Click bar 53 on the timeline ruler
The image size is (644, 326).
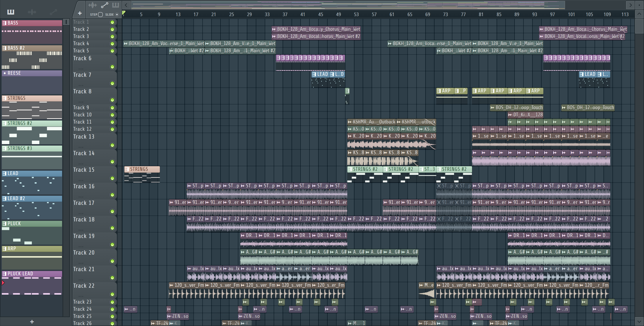pyautogui.click(x=356, y=14)
